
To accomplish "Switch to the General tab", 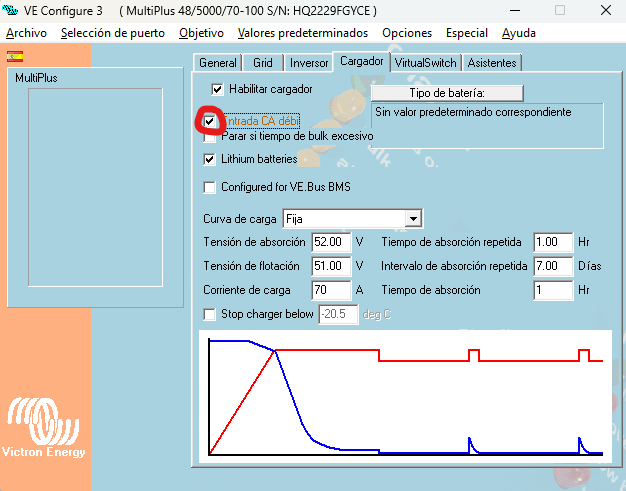I will 218,63.
